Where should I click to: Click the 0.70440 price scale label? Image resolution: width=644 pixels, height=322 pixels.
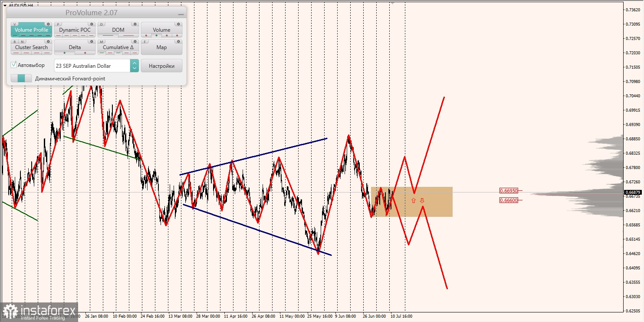(x=634, y=96)
